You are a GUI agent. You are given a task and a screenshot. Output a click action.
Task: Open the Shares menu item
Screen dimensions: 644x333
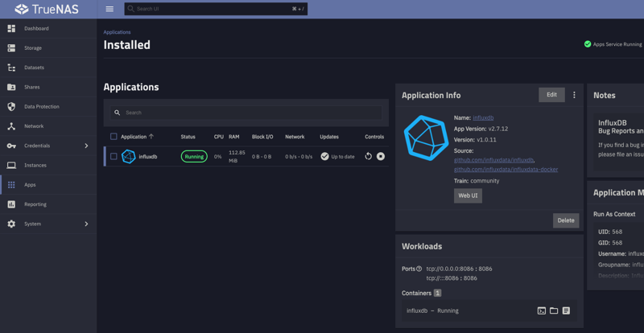48,87
